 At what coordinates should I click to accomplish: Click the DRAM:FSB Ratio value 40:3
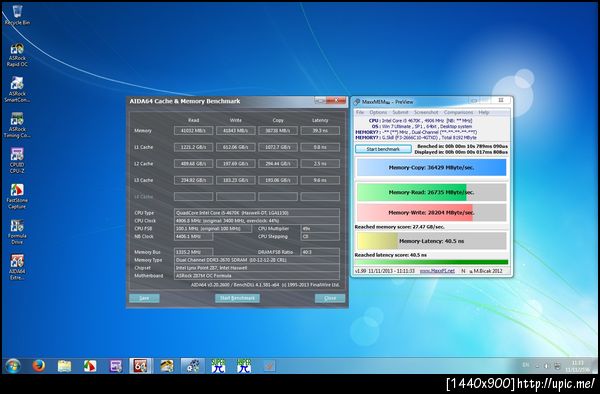coord(320,252)
